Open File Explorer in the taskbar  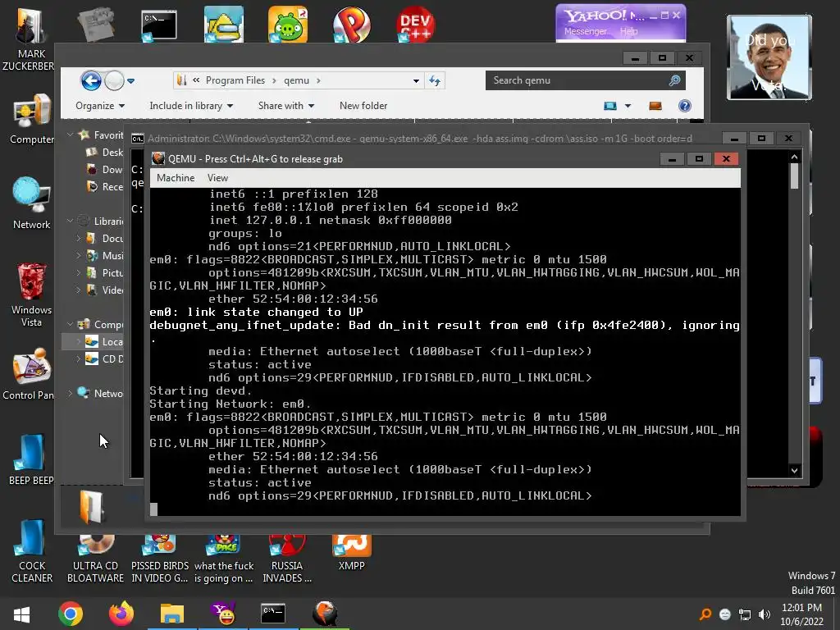coord(172,614)
